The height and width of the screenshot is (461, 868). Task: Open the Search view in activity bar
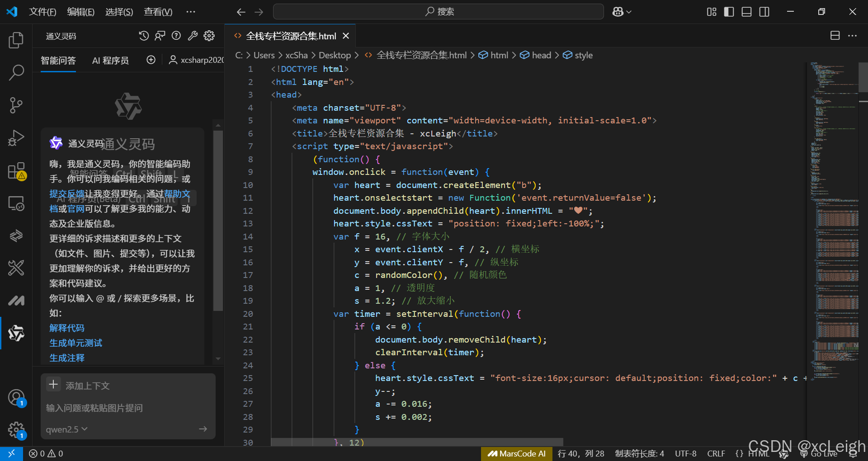pyautogui.click(x=16, y=72)
